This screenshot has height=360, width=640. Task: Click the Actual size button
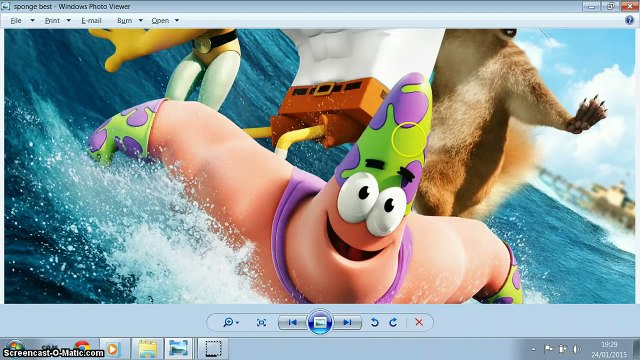261,322
